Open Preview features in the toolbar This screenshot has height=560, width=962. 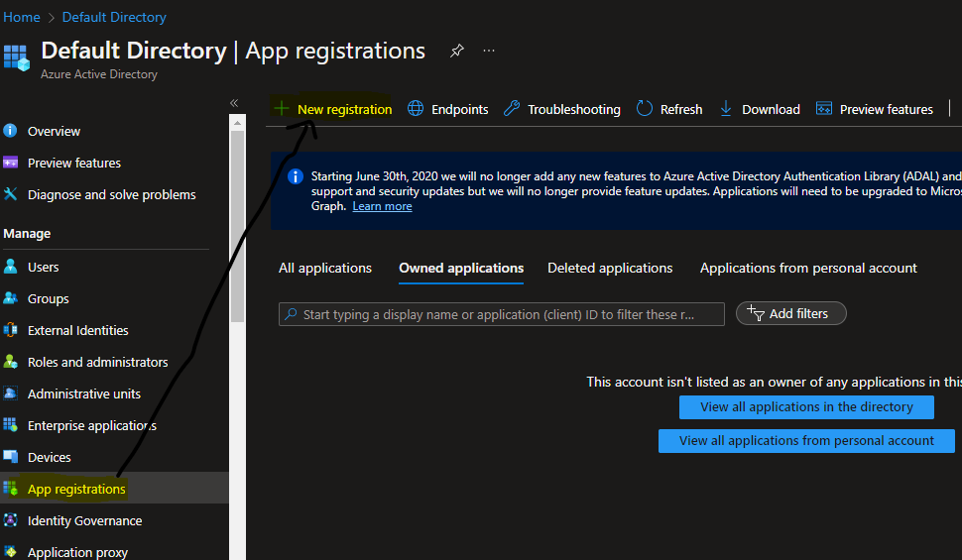874,109
